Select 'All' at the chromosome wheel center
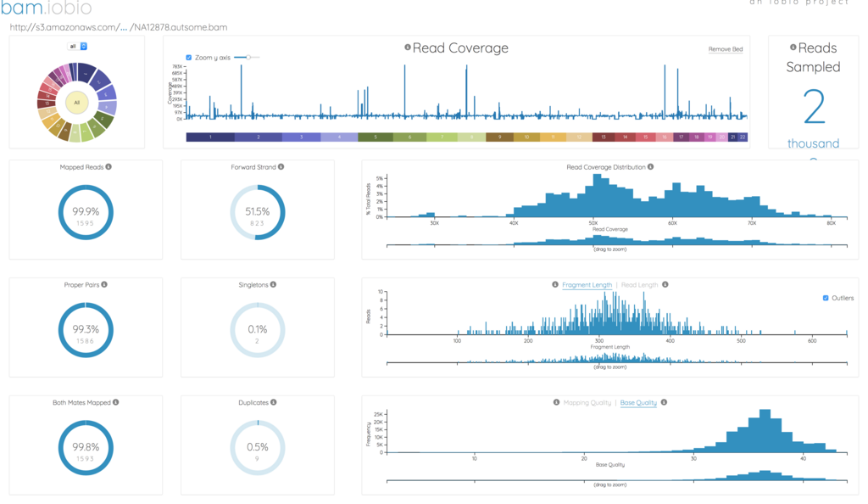Screen dimensions: 868x504 pos(77,102)
